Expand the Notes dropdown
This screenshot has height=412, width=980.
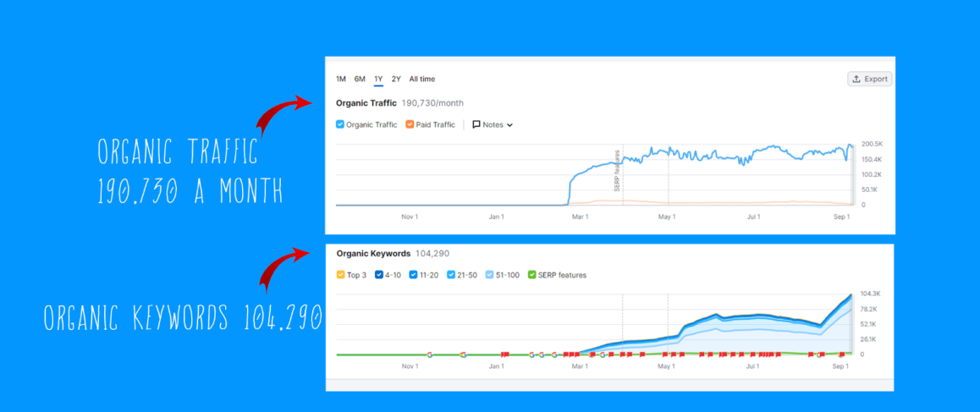pos(493,124)
